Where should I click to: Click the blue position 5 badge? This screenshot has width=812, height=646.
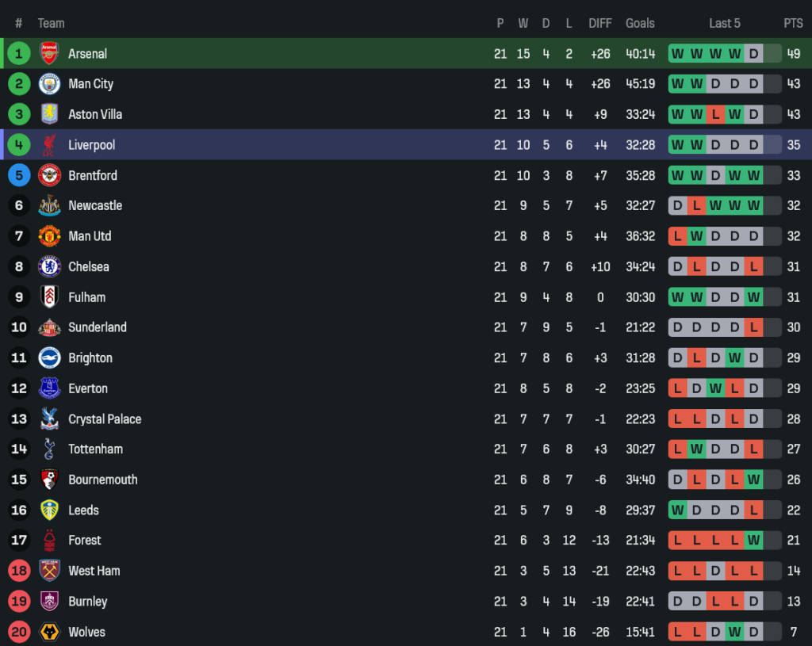point(19,175)
